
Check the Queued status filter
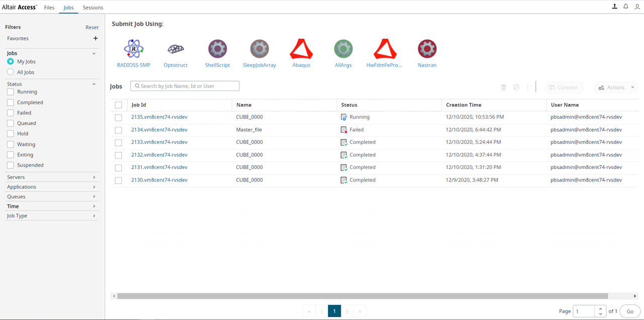pos(11,123)
